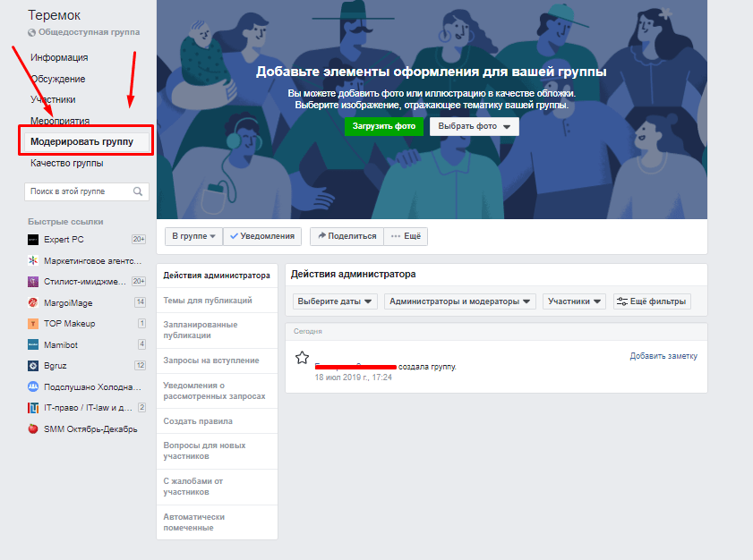Viewport: 753px width, 560px height.
Task: Click the Поделиться button
Action: [347, 236]
